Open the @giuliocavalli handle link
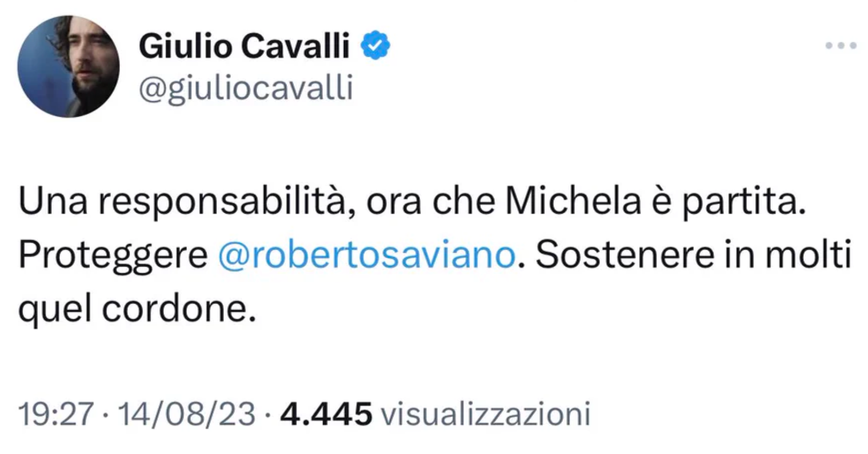 point(246,87)
